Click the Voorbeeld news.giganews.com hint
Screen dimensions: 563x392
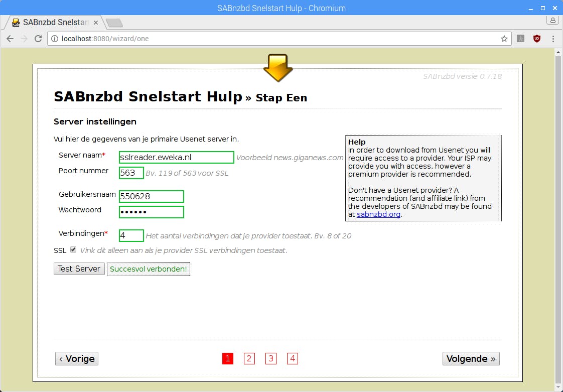pyautogui.click(x=290, y=158)
